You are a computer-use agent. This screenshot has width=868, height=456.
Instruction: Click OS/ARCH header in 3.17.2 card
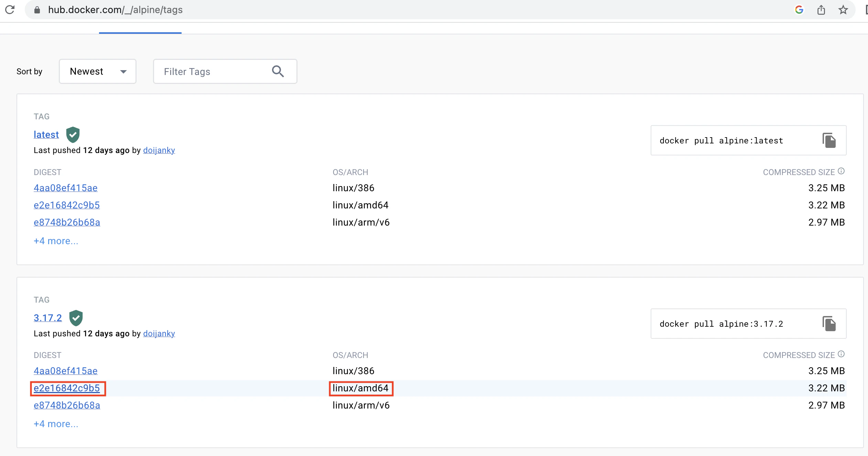coord(350,355)
